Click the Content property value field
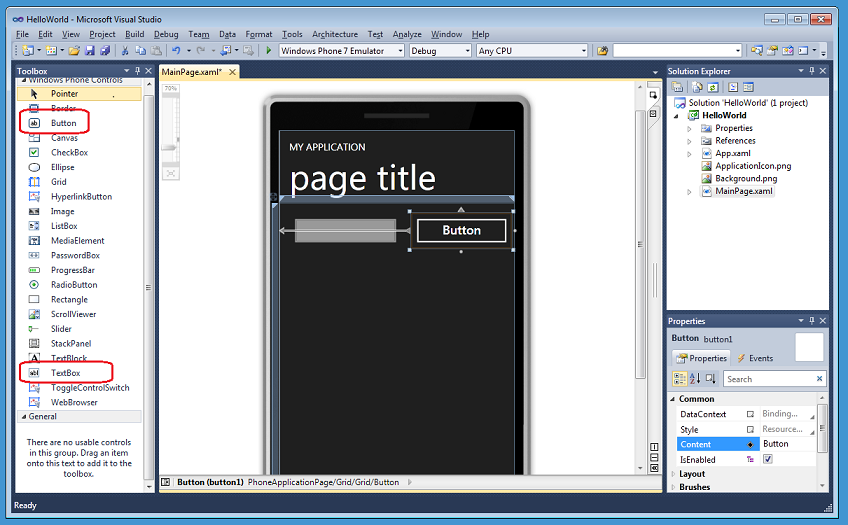848x525 pixels. pos(787,444)
